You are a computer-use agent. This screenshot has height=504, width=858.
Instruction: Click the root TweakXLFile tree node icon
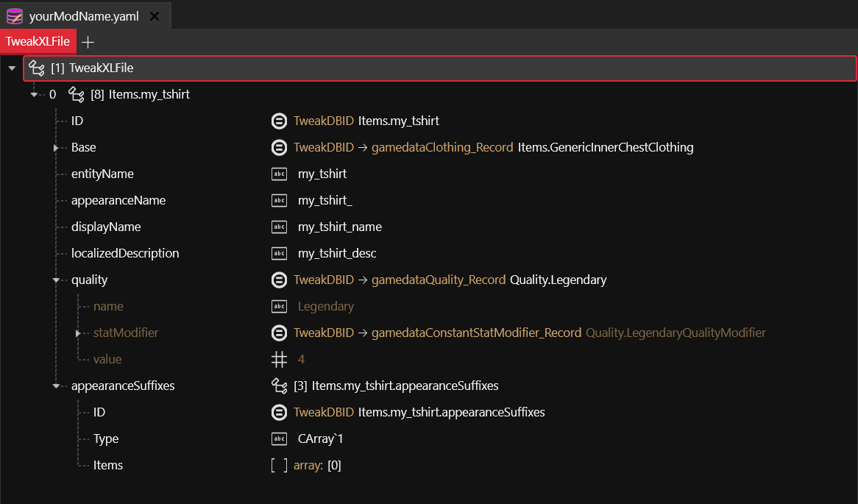point(37,68)
